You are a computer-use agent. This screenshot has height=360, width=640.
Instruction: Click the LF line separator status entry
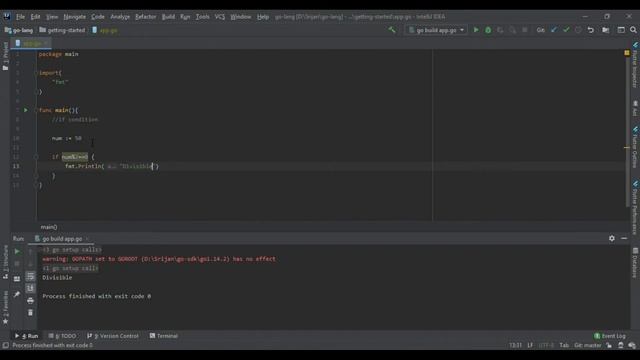point(530,345)
